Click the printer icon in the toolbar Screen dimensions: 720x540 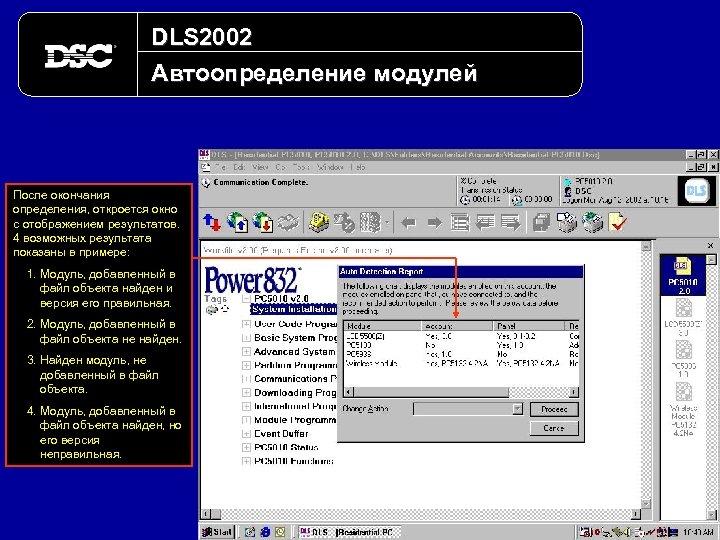coord(567,223)
